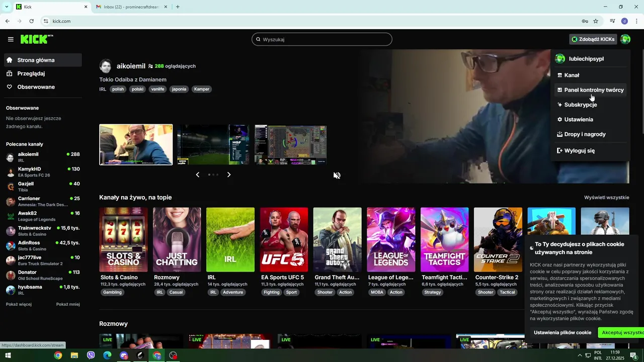Click the Zdobądź KICKs button
This screenshot has width=644, height=362.
tap(593, 39)
